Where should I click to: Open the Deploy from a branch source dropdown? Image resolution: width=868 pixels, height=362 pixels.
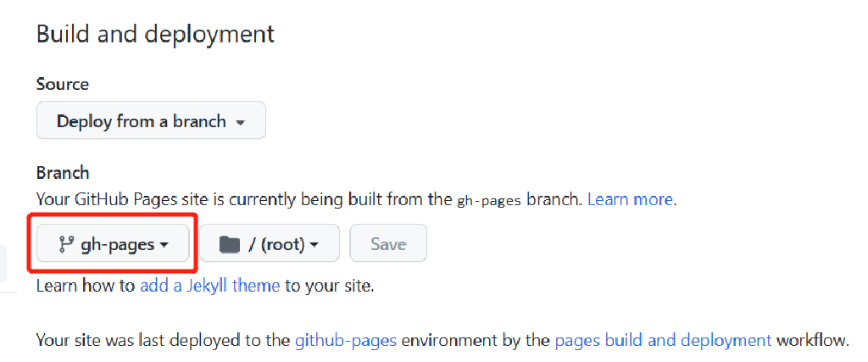pos(151,120)
